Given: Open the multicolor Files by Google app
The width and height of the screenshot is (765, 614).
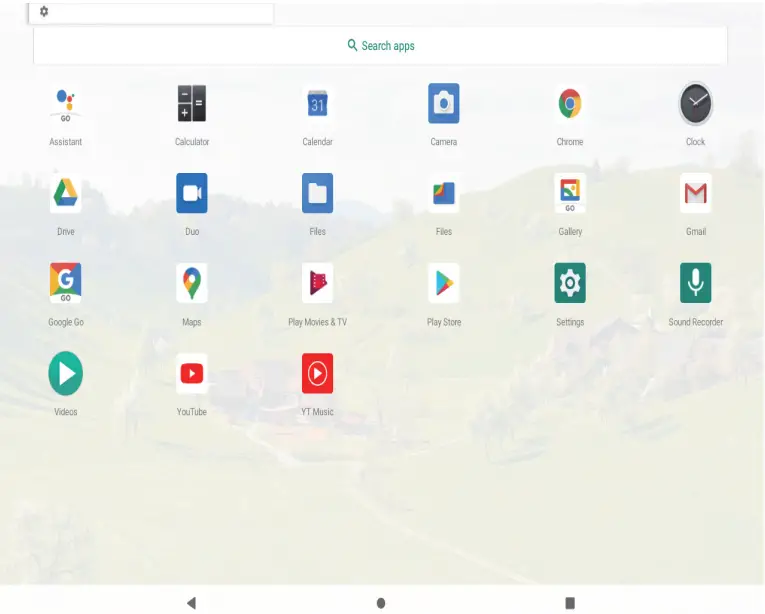Looking at the screenshot, I should 443,193.
